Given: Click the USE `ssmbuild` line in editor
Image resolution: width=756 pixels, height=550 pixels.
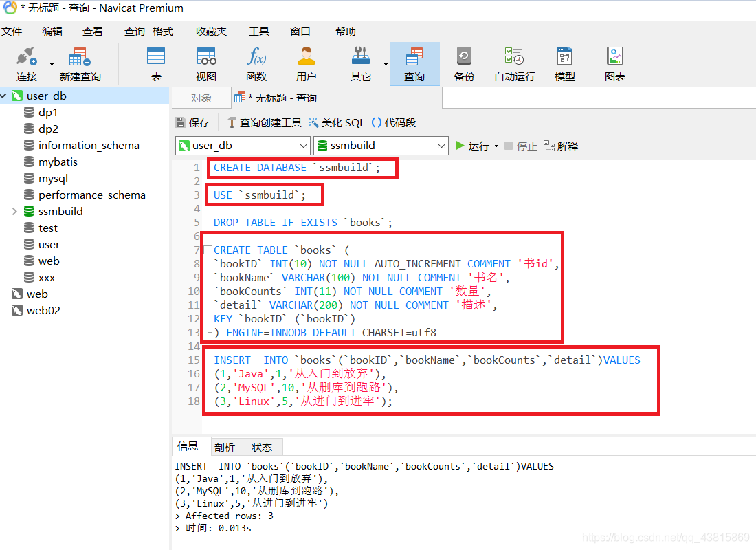Looking at the screenshot, I should 259,195.
